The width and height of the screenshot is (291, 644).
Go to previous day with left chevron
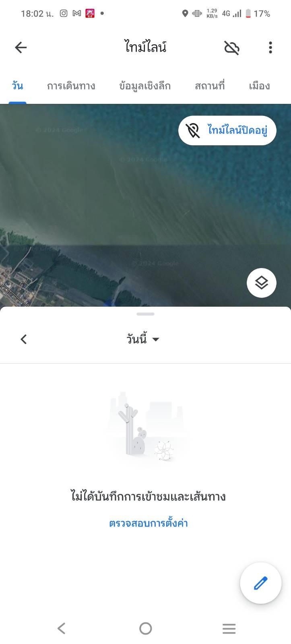point(24,339)
